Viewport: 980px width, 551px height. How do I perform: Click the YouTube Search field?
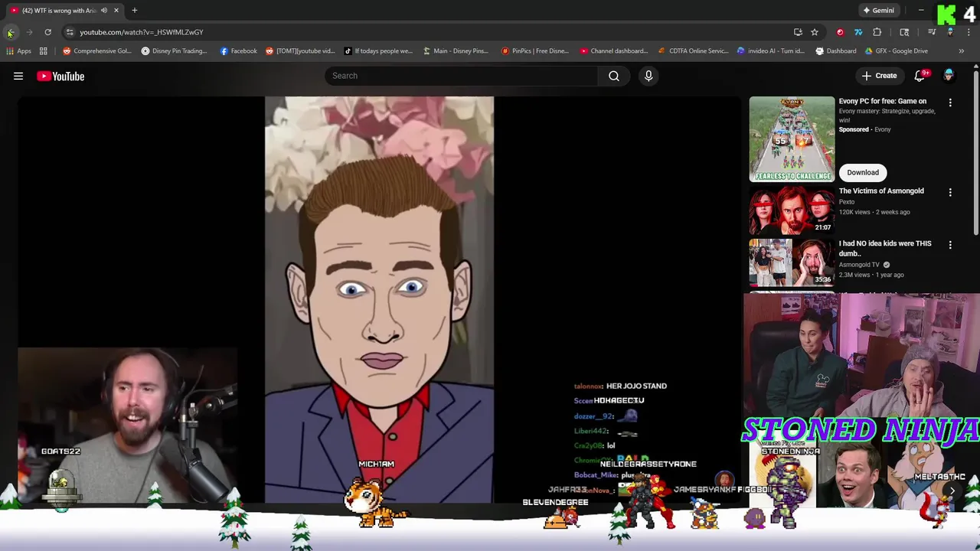[x=461, y=76]
